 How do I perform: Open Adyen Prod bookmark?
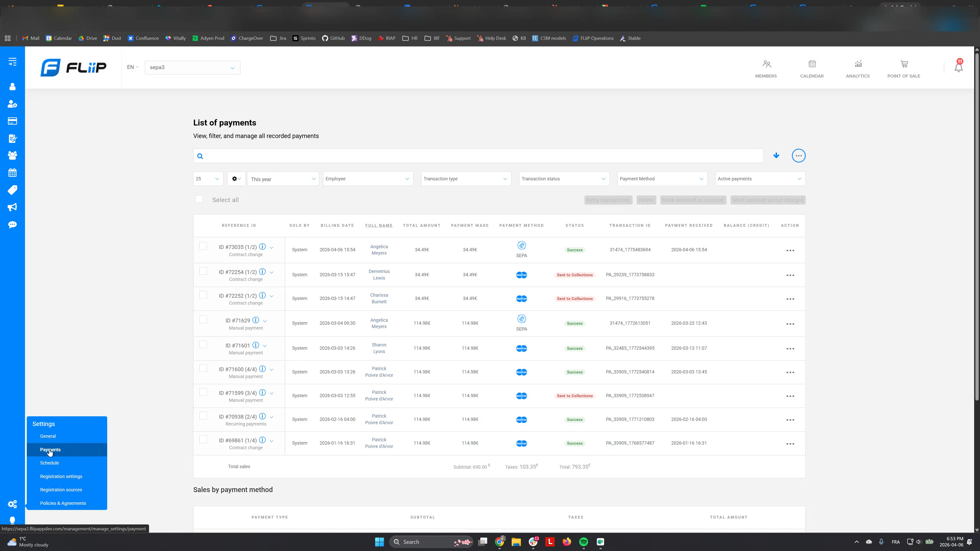coord(208,38)
